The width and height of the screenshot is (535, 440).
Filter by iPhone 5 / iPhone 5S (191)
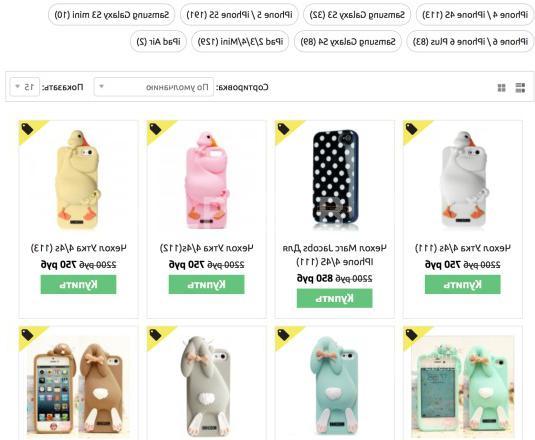pos(239,15)
